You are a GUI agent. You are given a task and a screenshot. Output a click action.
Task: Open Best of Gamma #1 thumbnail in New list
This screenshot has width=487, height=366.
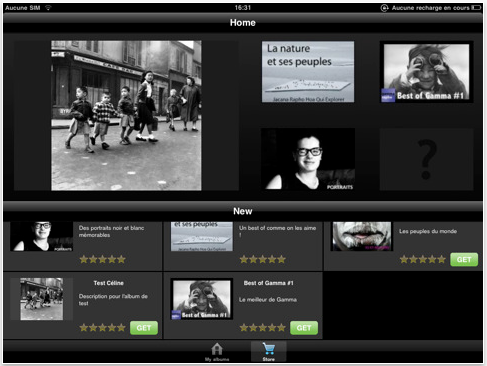pyautogui.click(x=202, y=299)
